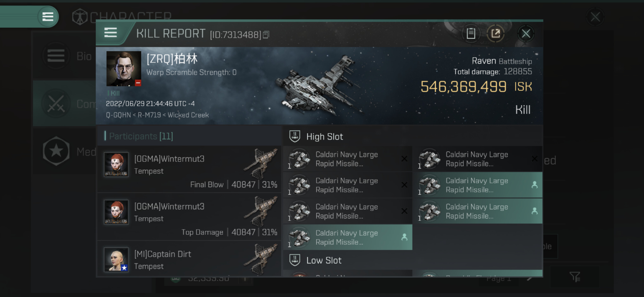
Task: Click the Low Slot section icon
Action: (x=295, y=260)
